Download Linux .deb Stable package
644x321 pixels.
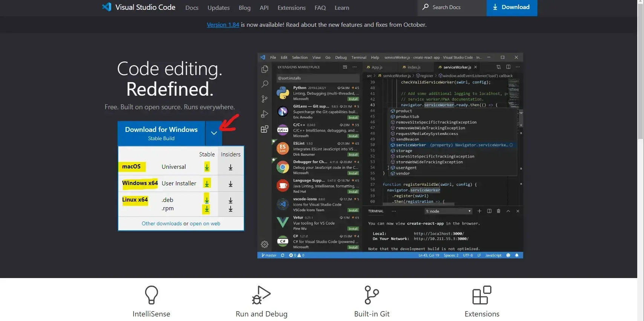pos(207,200)
